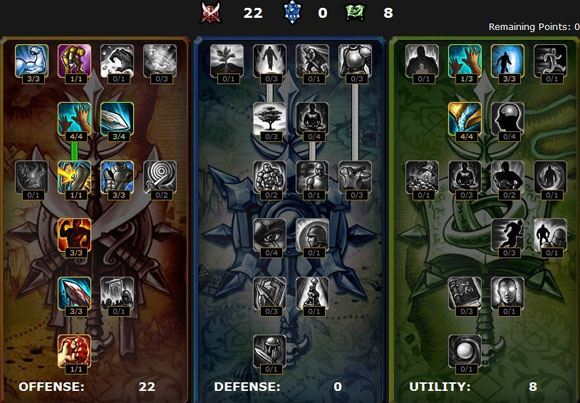Select the helmeted knight mastery at the Defense bottom

(x=270, y=351)
